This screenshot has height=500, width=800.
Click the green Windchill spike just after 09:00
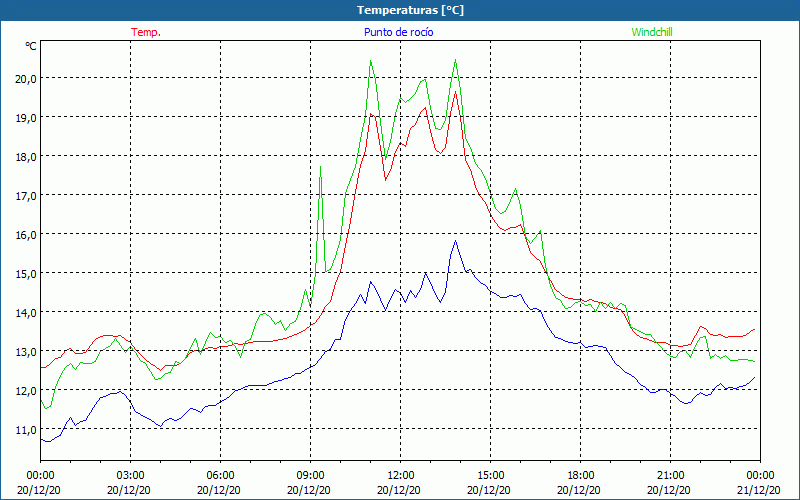tap(320, 168)
